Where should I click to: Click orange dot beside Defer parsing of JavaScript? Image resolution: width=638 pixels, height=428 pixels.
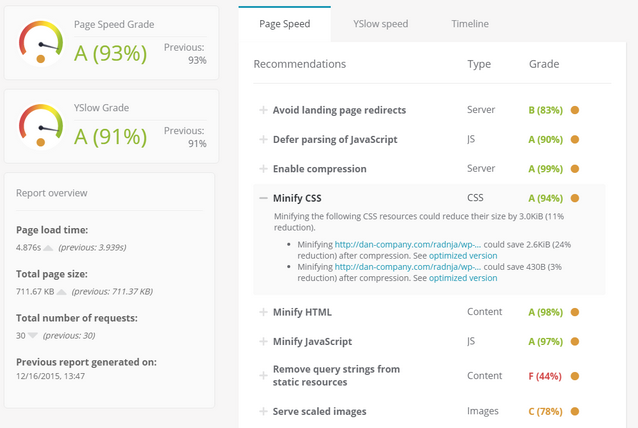pyautogui.click(x=575, y=139)
